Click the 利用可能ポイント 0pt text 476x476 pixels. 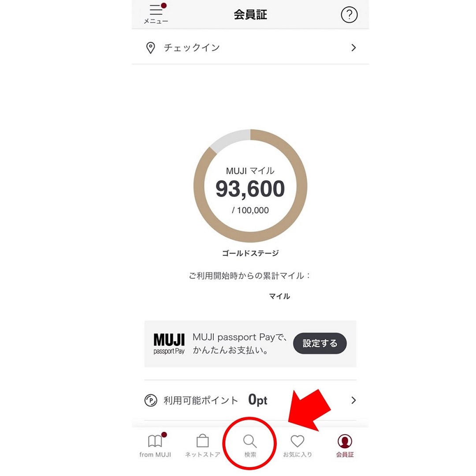[x=216, y=400]
